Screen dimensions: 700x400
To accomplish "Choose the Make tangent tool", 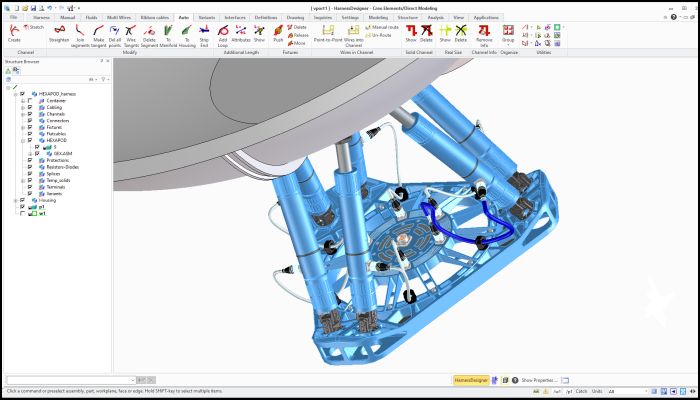I will click(x=99, y=34).
